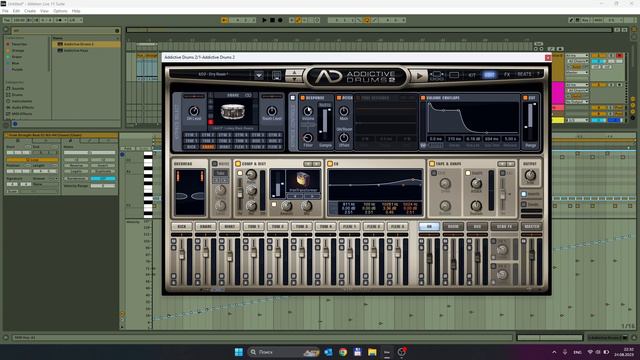Open the FX page tab

[507, 75]
